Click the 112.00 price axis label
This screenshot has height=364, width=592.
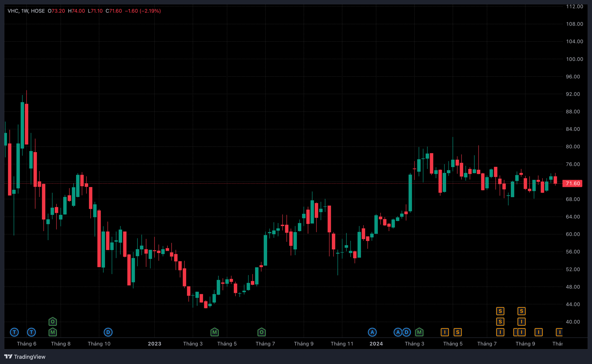[x=574, y=6]
